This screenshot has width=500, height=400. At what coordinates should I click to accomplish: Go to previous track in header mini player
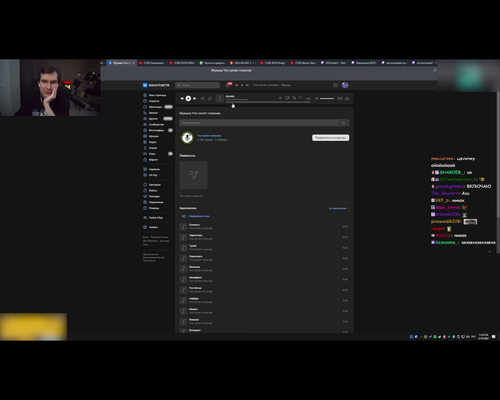click(237, 85)
